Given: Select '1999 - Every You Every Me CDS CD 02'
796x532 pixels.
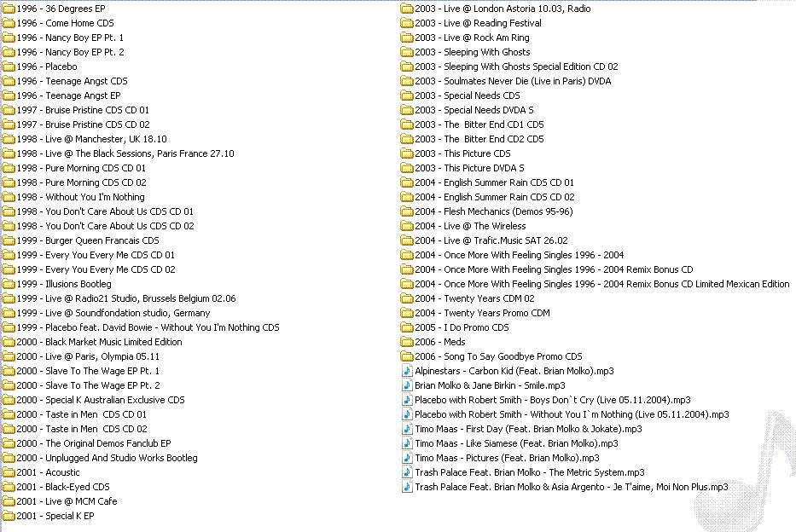Looking at the screenshot, I should (96, 269).
